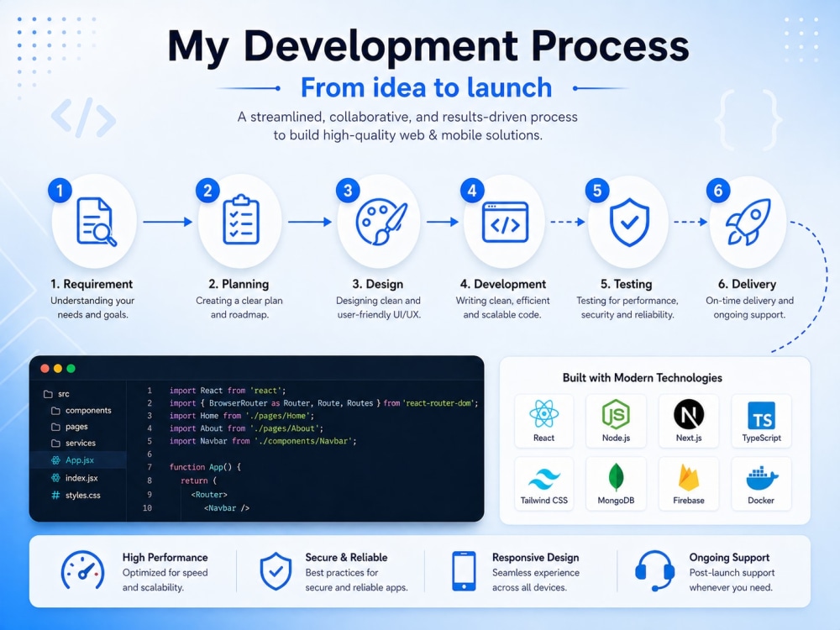Click the 'Ongoing Support' feature title
840x630 pixels.
729,557
